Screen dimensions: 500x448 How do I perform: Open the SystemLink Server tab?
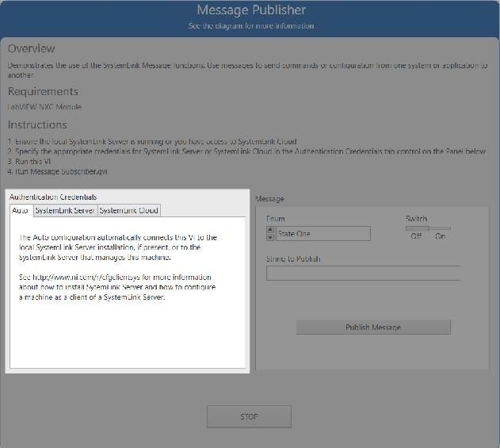[x=65, y=210]
